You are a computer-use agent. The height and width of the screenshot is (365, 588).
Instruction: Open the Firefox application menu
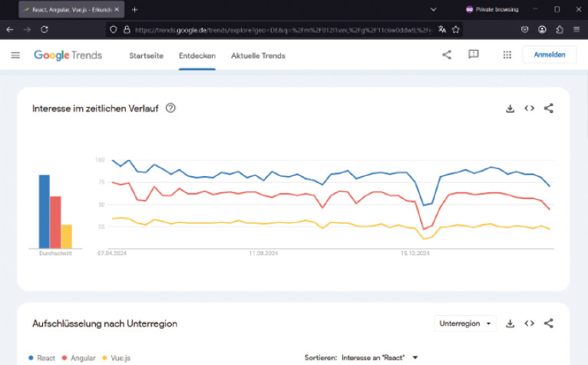click(x=576, y=30)
